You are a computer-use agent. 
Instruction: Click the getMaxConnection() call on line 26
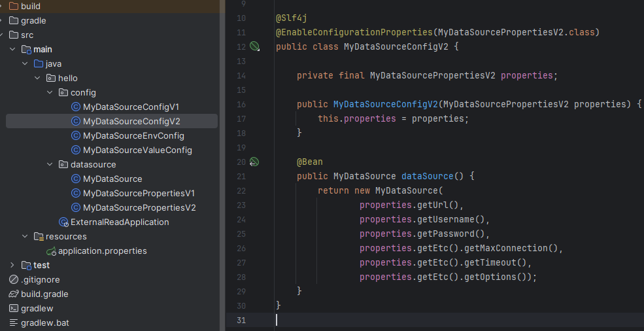511,248
